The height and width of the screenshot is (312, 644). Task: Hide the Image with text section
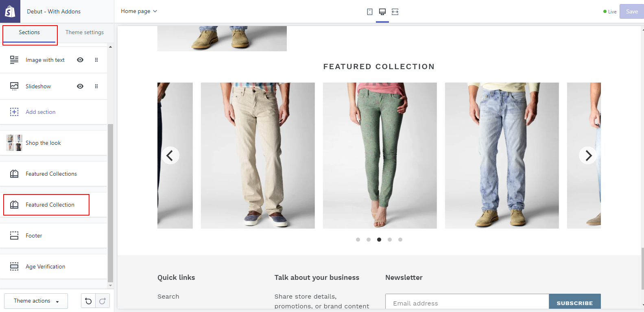click(80, 60)
